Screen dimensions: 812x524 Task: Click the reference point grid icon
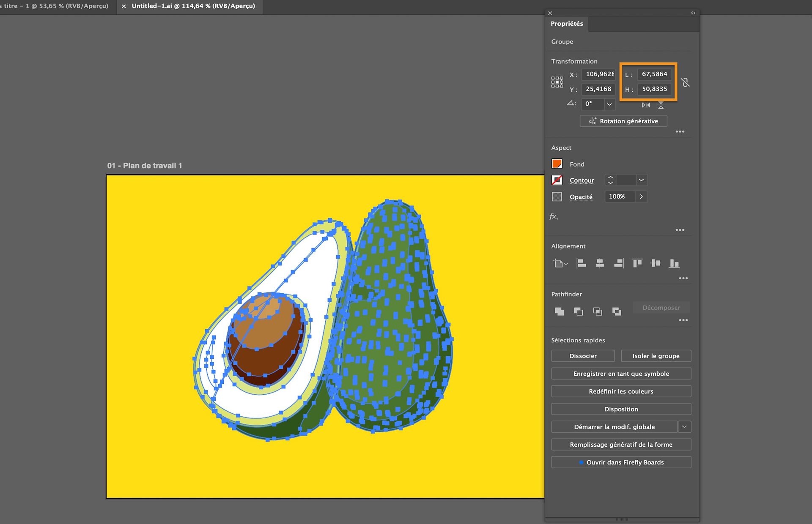pyautogui.click(x=557, y=82)
